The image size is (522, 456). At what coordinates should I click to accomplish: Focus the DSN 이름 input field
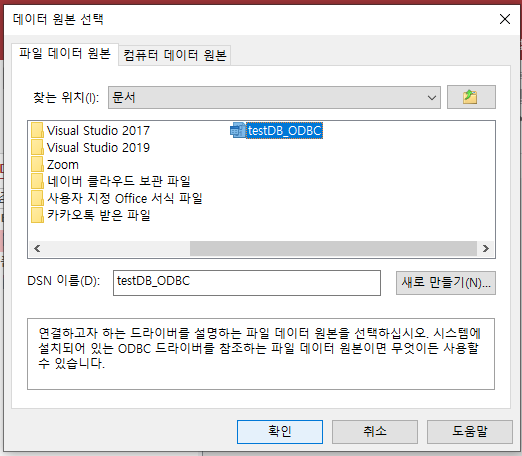click(x=247, y=283)
